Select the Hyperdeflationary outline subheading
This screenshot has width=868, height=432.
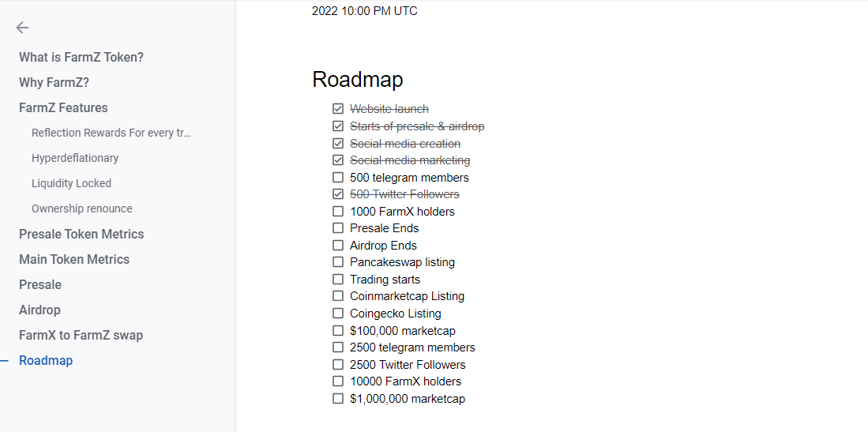tap(75, 158)
